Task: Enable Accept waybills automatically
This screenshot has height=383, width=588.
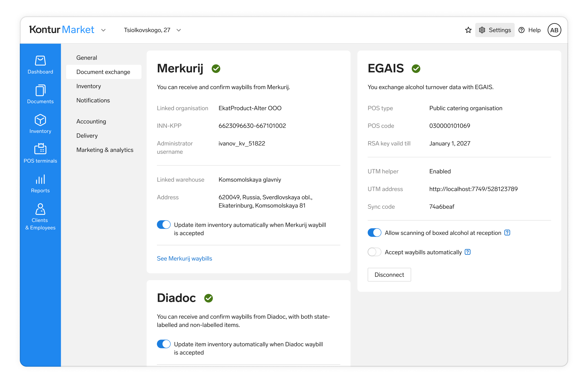Action: [x=374, y=252]
